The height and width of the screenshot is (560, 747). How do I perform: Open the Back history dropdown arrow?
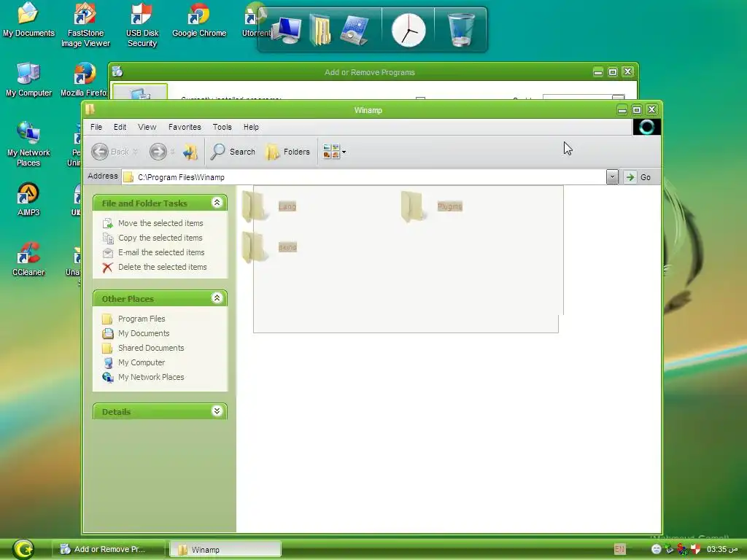pos(135,152)
